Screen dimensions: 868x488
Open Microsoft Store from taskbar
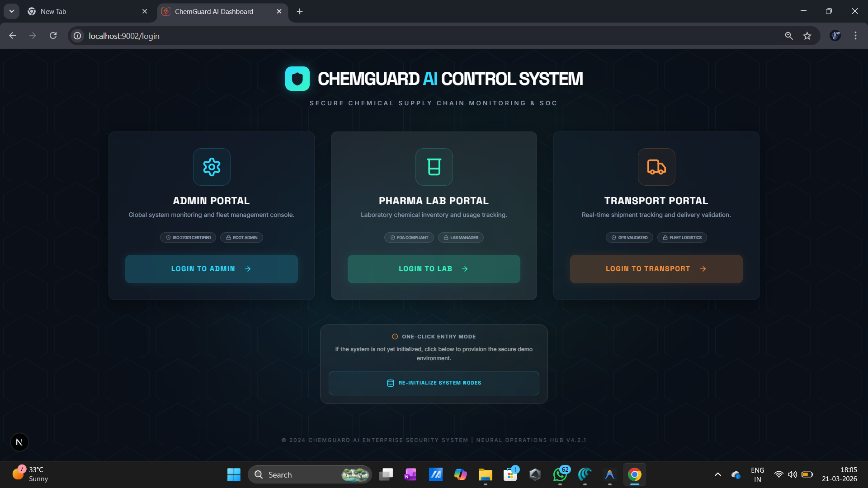pyautogui.click(x=510, y=474)
